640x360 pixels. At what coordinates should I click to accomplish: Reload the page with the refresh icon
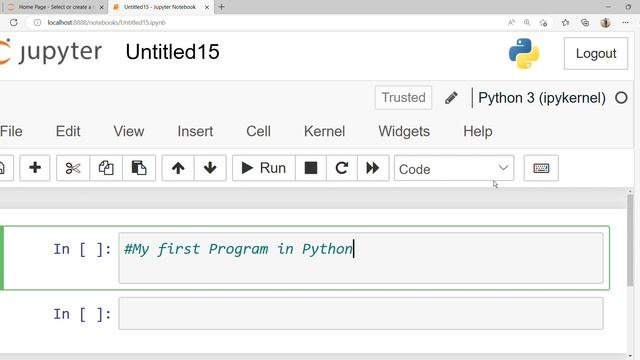pyautogui.click(x=13, y=22)
